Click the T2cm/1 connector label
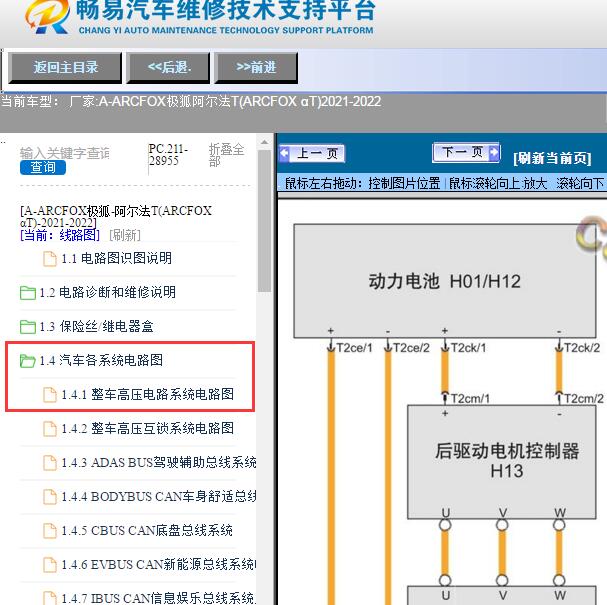Image resolution: width=607 pixels, height=605 pixels. pos(470,398)
